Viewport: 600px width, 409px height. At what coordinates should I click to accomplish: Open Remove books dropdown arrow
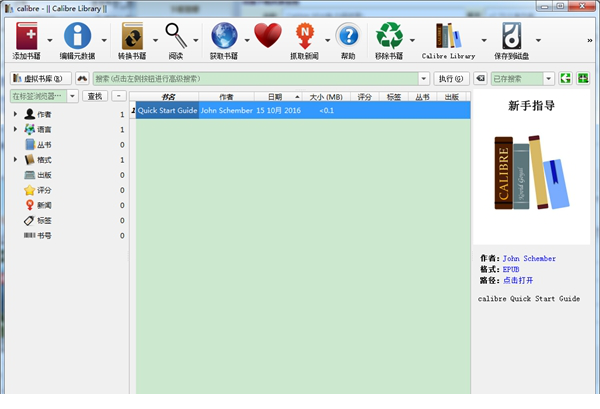pos(412,40)
